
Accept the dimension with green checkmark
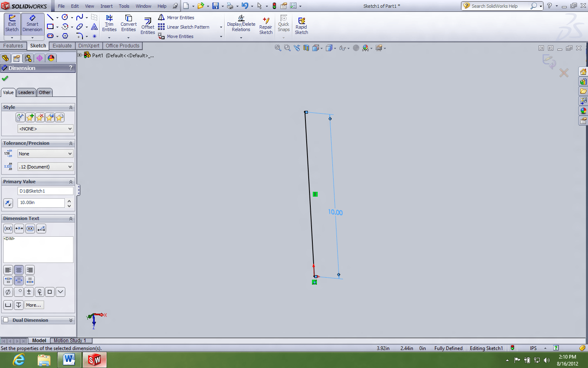coord(5,78)
